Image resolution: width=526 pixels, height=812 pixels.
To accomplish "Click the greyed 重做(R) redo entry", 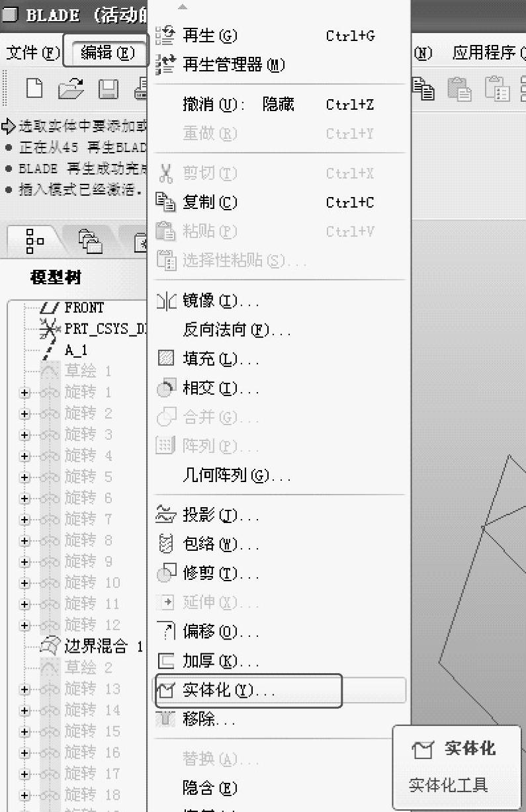I will (279, 134).
